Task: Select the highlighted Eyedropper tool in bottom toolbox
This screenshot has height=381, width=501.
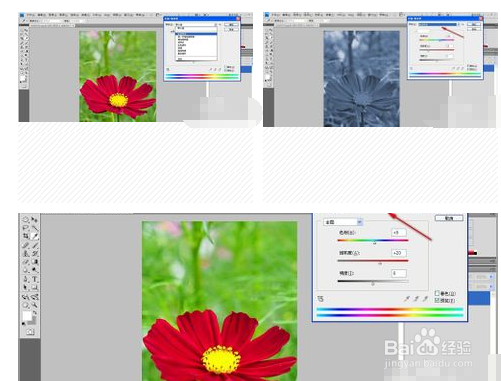Action: (35, 236)
